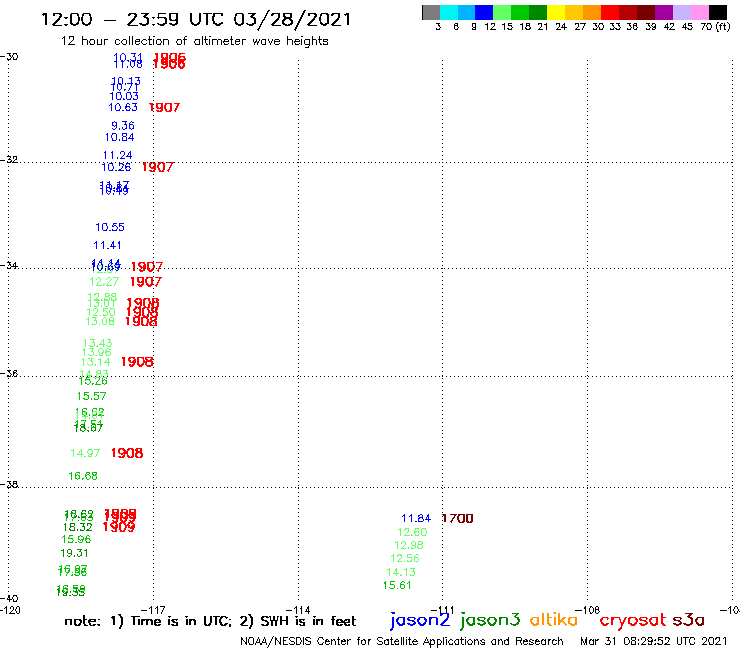Click the value 15.96
This screenshot has height=650, width=740.
point(76,539)
